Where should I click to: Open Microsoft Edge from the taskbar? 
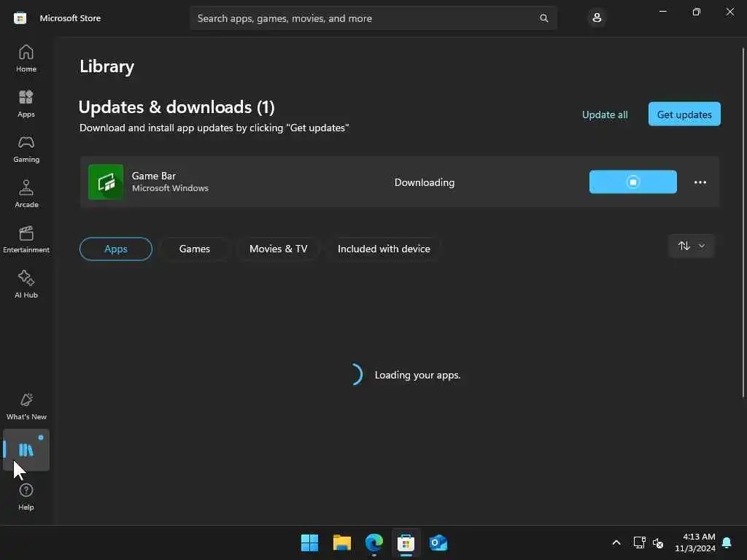click(374, 542)
